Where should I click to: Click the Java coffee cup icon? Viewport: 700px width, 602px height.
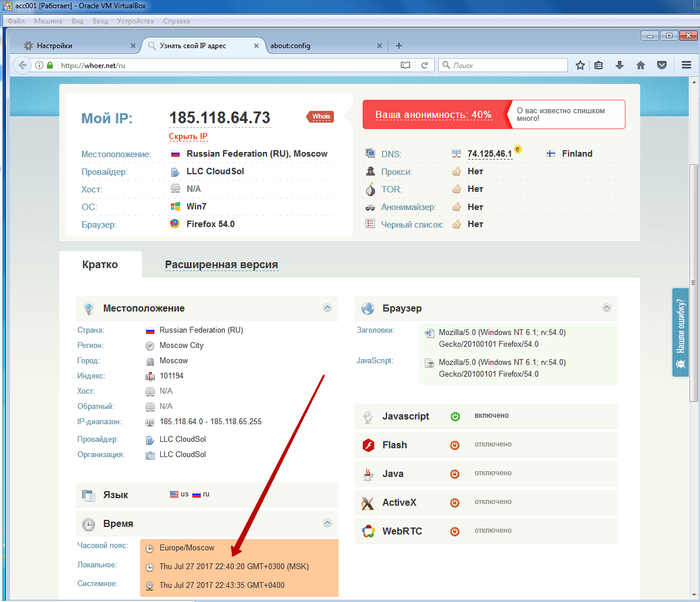click(368, 474)
